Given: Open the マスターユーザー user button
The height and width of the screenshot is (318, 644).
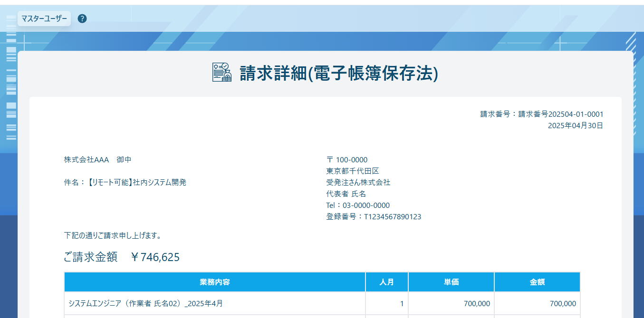Looking at the screenshot, I should tap(44, 19).
